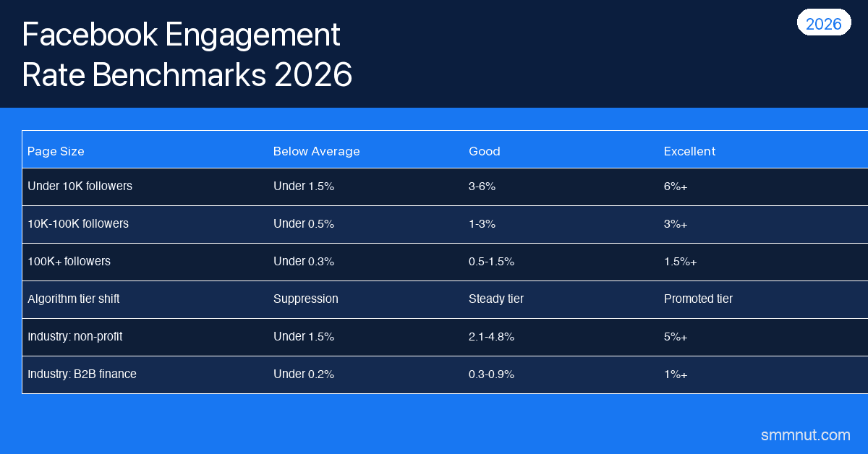Viewport: 868px width, 454px height.
Task: Click the 100K+ followers row label
Action: pyautogui.click(x=69, y=261)
